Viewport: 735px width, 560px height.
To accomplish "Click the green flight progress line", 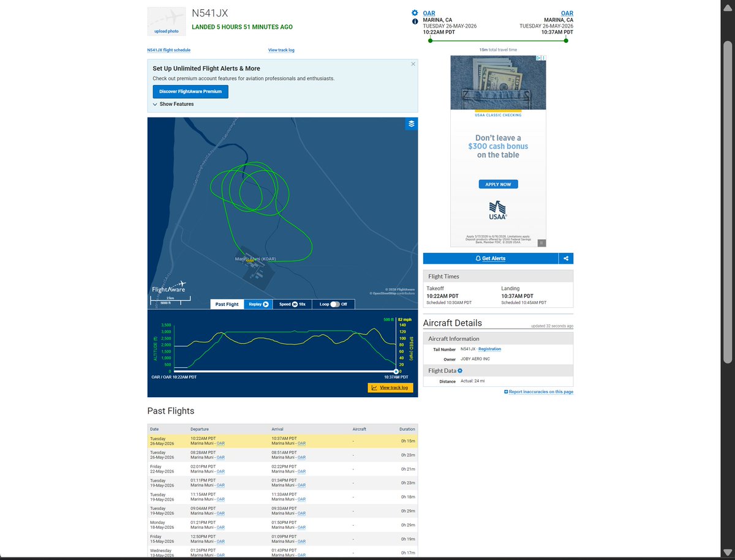I will tap(497, 41).
